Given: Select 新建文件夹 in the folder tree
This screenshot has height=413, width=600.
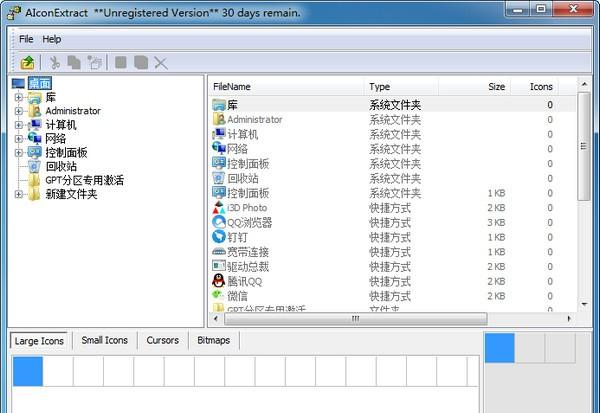Looking at the screenshot, I should (x=71, y=194).
